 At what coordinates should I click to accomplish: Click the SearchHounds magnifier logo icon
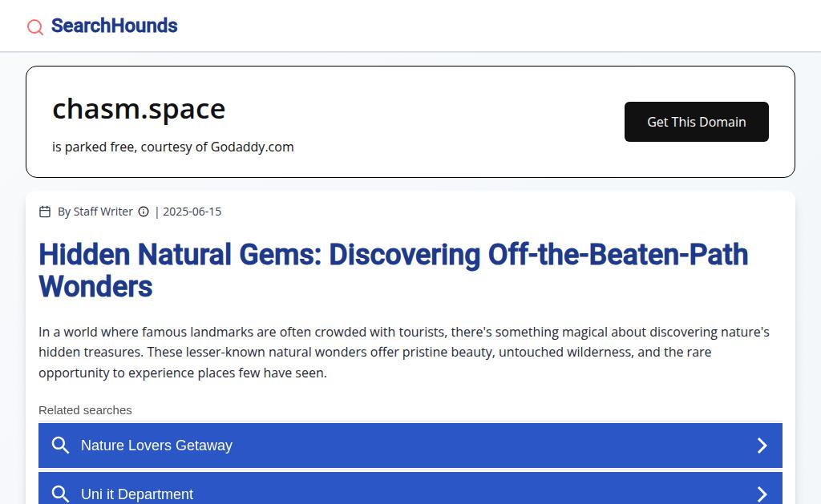point(35,27)
